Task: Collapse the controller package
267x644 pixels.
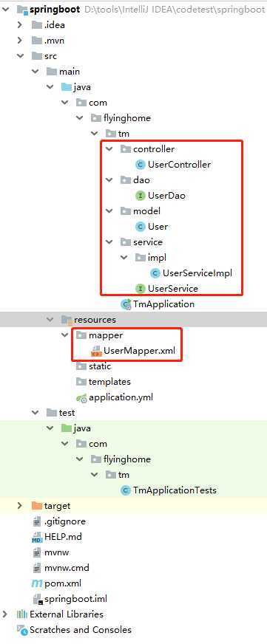Action: point(109,149)
